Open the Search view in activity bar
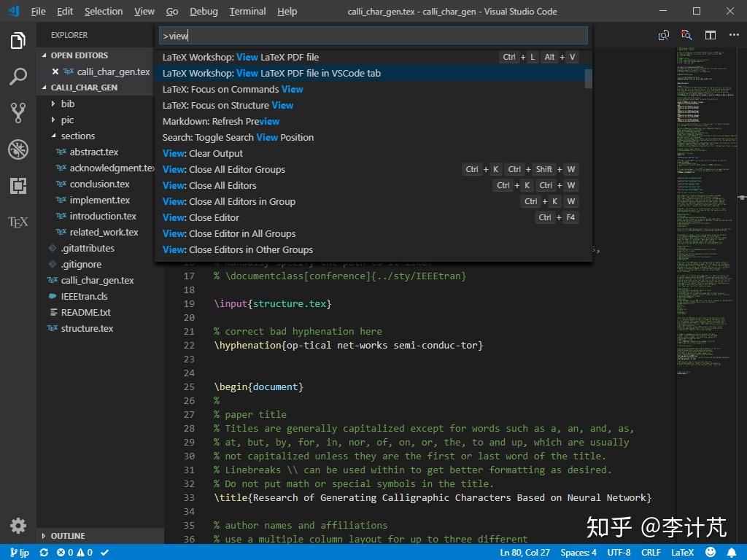 click(18, 76)
